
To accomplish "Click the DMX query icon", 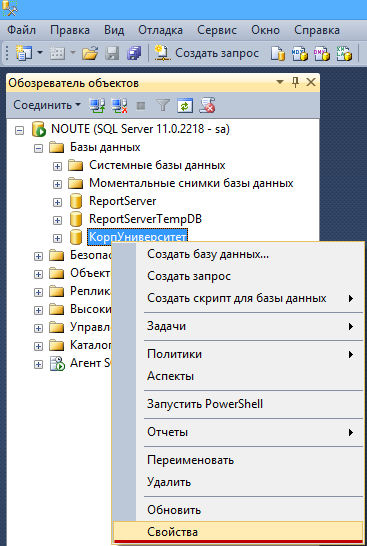I will pos(322,53).
